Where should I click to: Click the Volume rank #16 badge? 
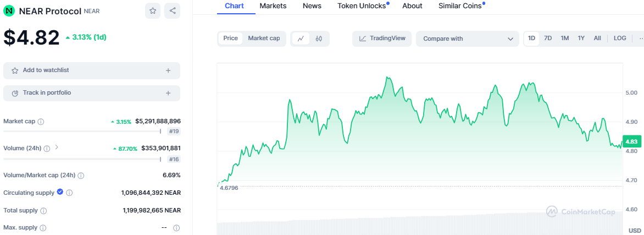174,159
